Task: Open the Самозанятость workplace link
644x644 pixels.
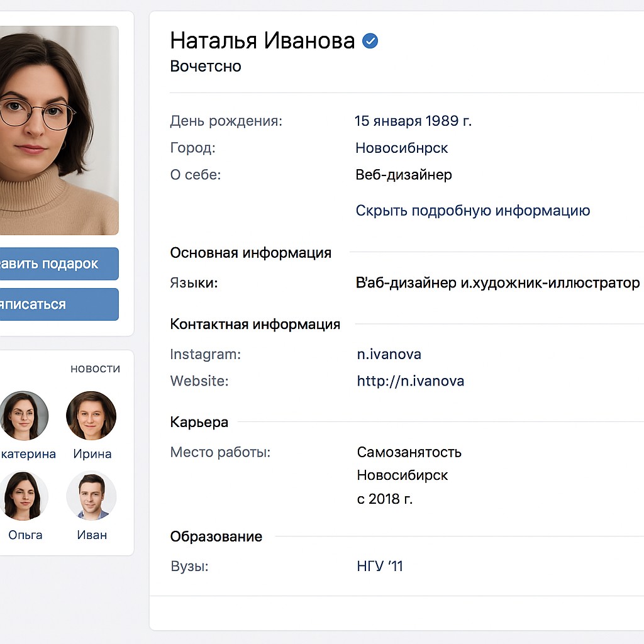Action: (409, 452)
